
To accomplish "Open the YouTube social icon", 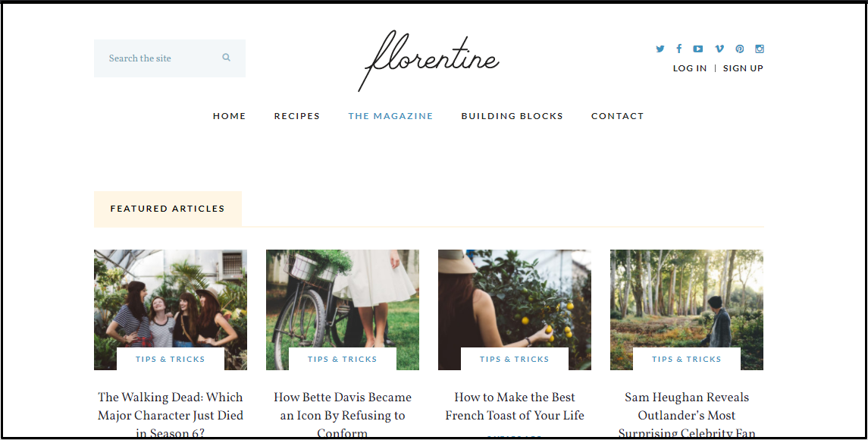I will point(698,49).
